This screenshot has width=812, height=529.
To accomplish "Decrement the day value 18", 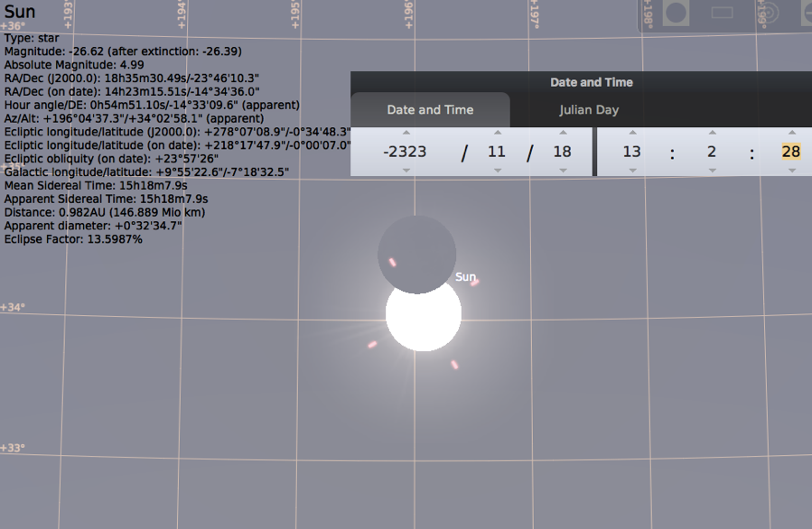I will (563, 170).
